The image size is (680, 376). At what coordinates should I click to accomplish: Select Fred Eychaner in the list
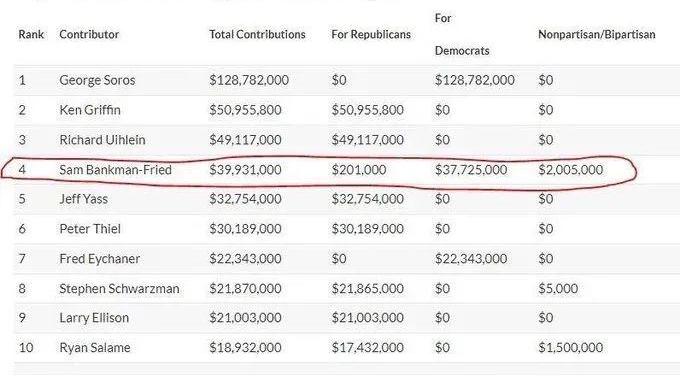pyautogui.click(x=99, y=259)
